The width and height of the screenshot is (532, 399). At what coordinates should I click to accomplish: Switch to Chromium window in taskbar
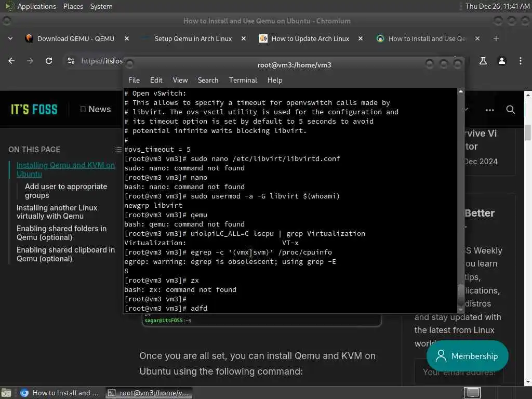60,393
